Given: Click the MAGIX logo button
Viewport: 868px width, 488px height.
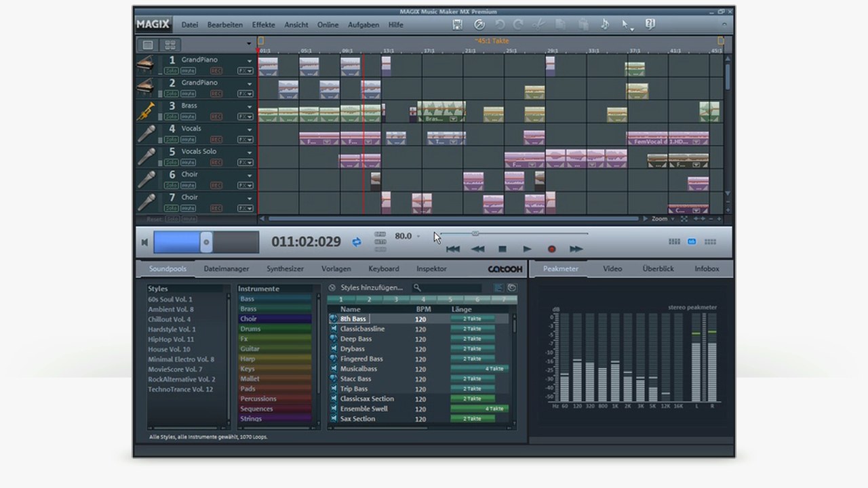Looking at the screenshot, I should tap(153, 24).
